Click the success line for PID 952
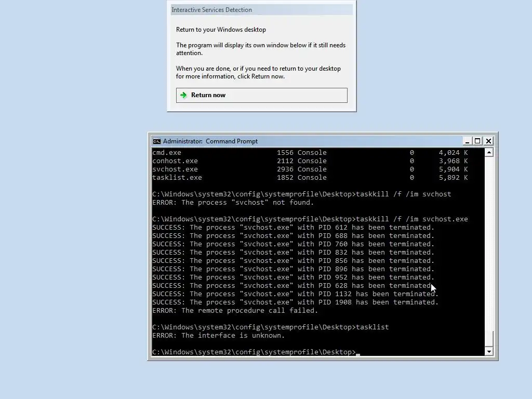 tap(294, 277)
